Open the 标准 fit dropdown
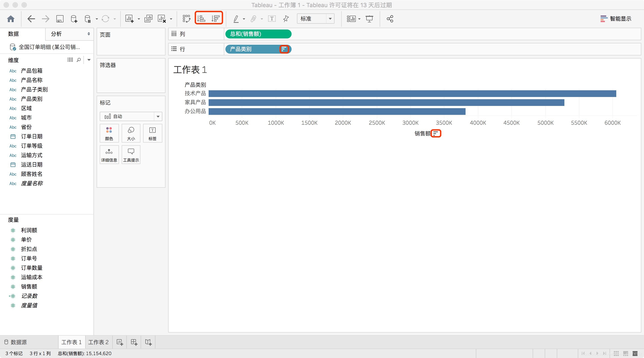Screen dimensions: 644x358 pyautogui.click(x=316, y=19)
